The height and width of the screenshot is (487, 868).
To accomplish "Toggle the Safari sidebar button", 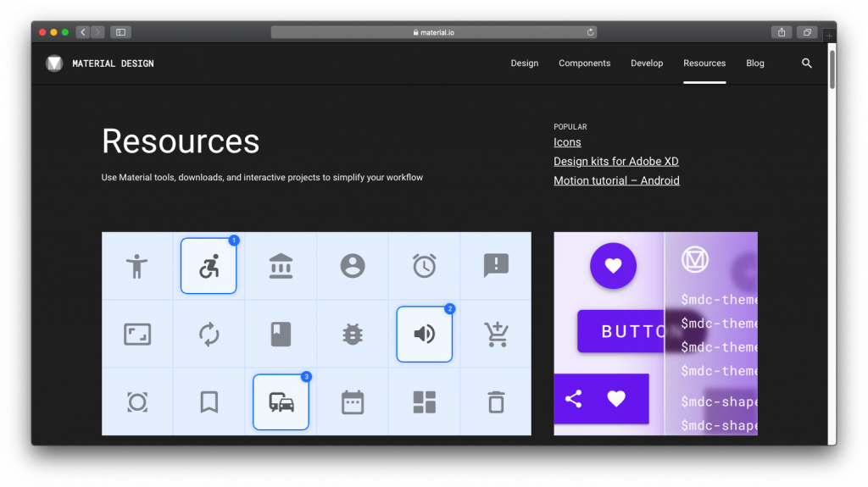I will tap(120, 32).
